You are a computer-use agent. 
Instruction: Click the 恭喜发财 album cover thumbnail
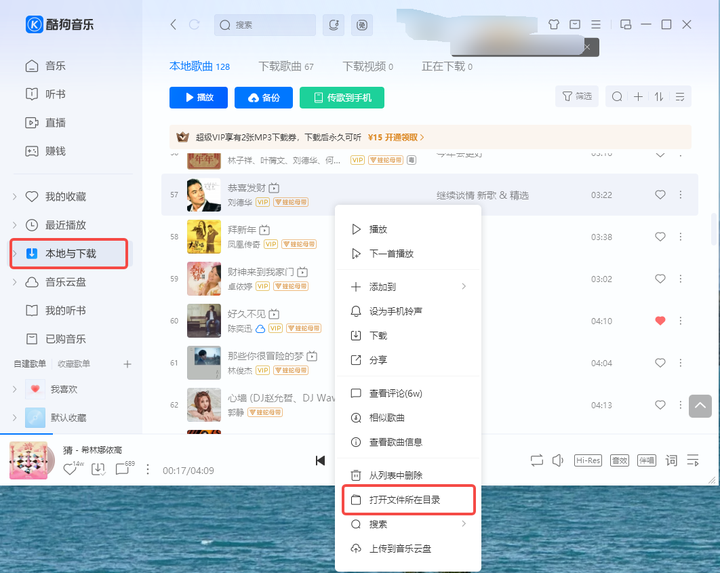[204, 195]
